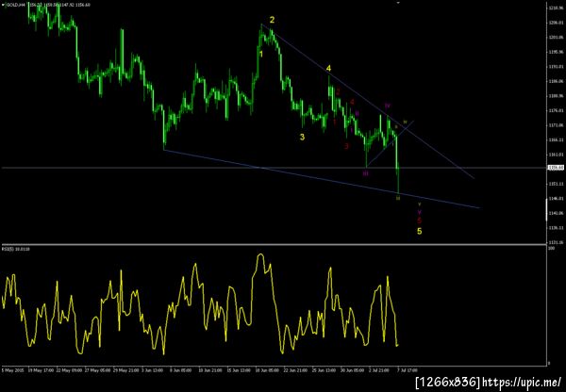Click the 30 Jun 05:00 time label

[352, 370]
